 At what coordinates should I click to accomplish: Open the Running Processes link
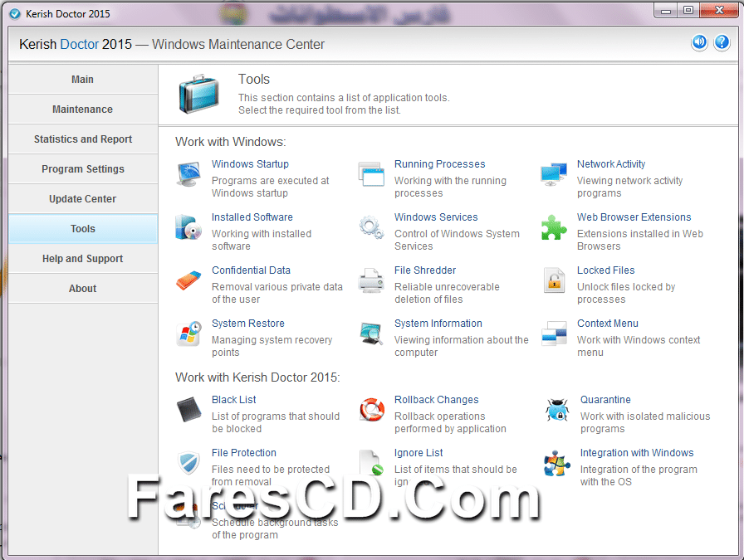(440, 164)
